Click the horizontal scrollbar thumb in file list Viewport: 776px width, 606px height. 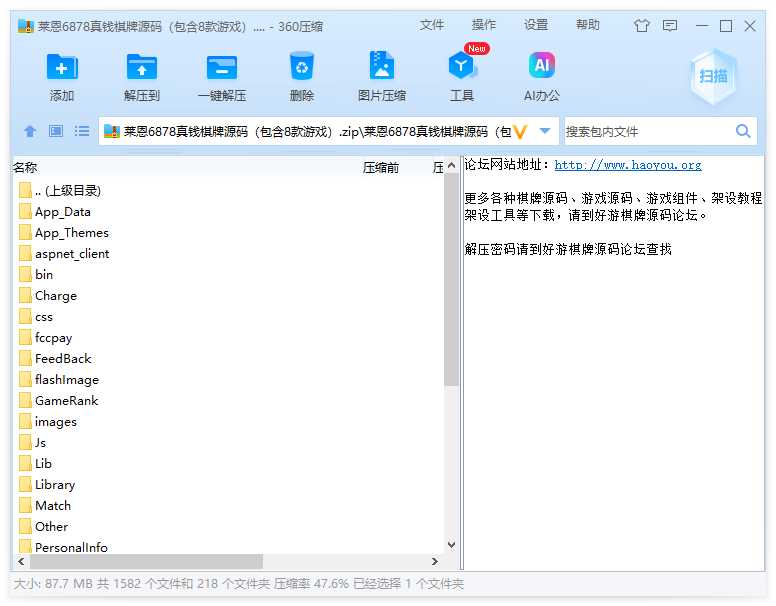coord(146,561)
